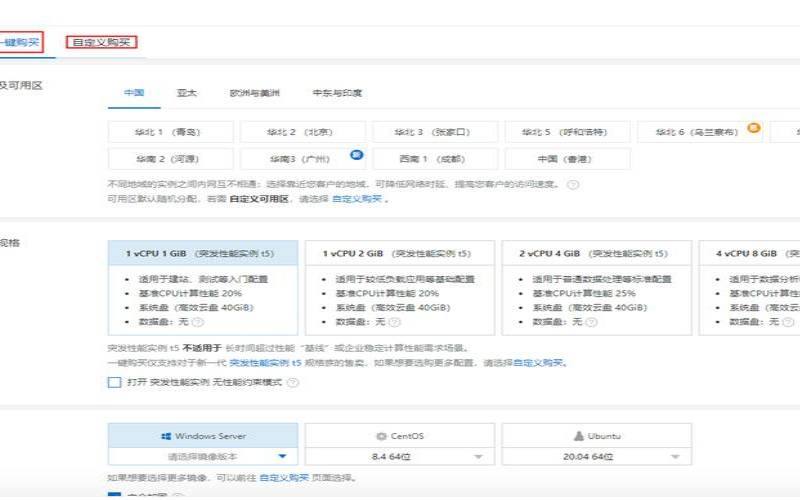Screen dimensions: 800x500
Task: Click the Windows logo icon
Action: 166,436
